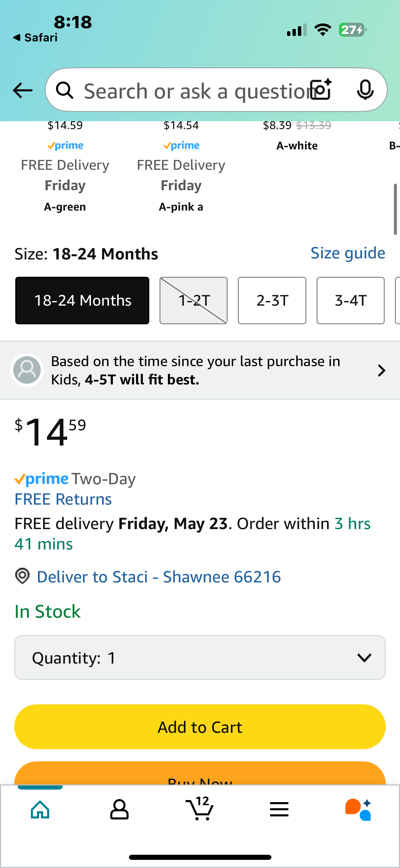Tap the back arrow beside search bar
The height and width of the screenshot is (868, 400).
22,90
